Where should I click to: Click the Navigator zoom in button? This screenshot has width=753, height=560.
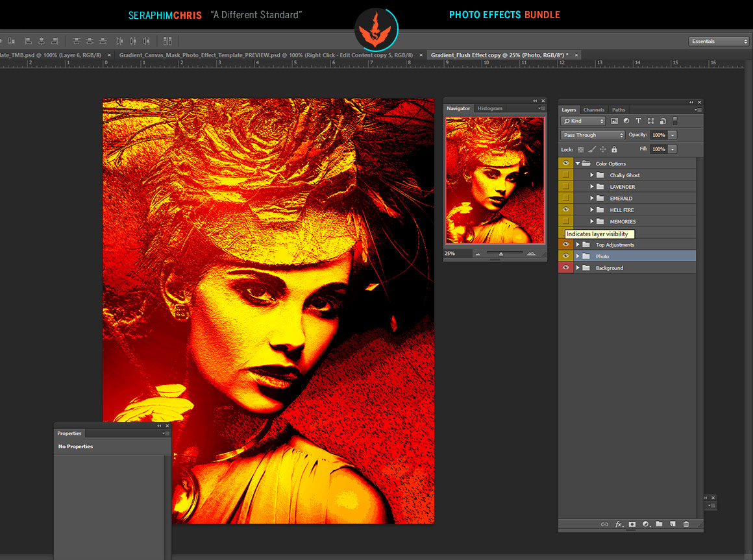(x=532, y=253)
